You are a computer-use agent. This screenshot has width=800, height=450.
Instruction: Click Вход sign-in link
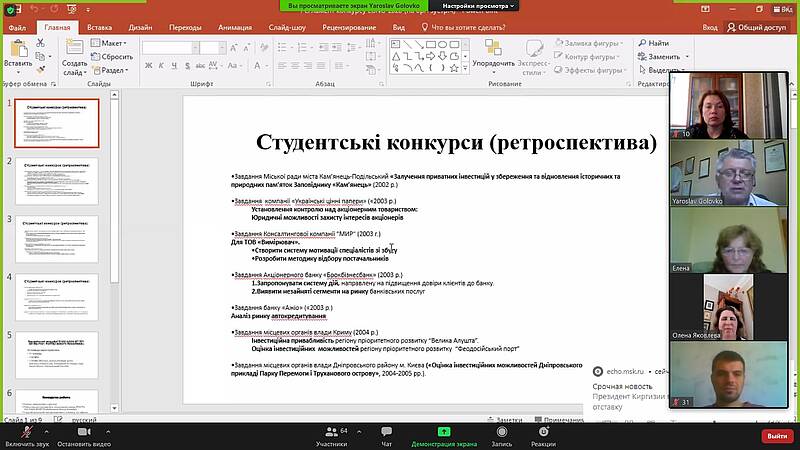710,28
